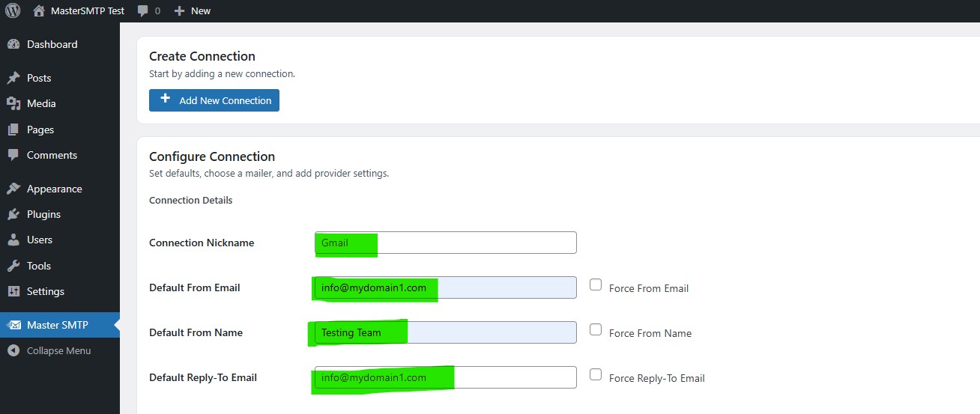The image size is (980, 414).
Task: Click the Plugins plug icon
Action: click(13, 214)
